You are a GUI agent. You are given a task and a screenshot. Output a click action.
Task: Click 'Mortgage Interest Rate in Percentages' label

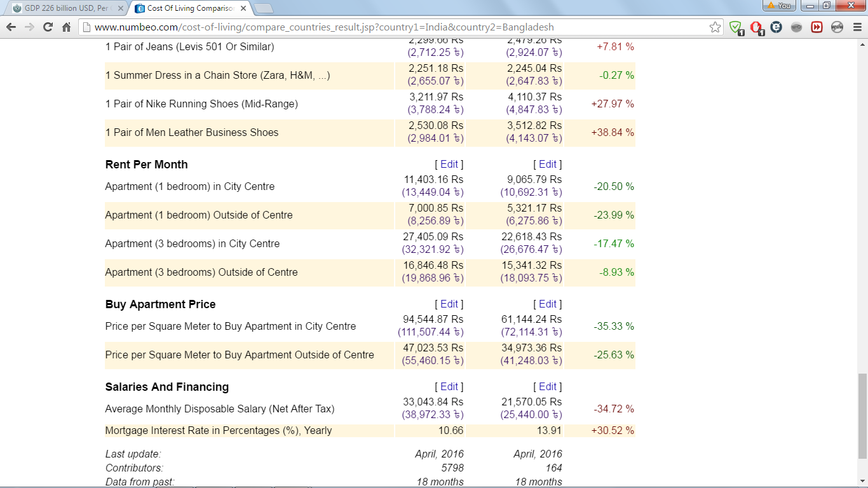click(x=219, y=430)
